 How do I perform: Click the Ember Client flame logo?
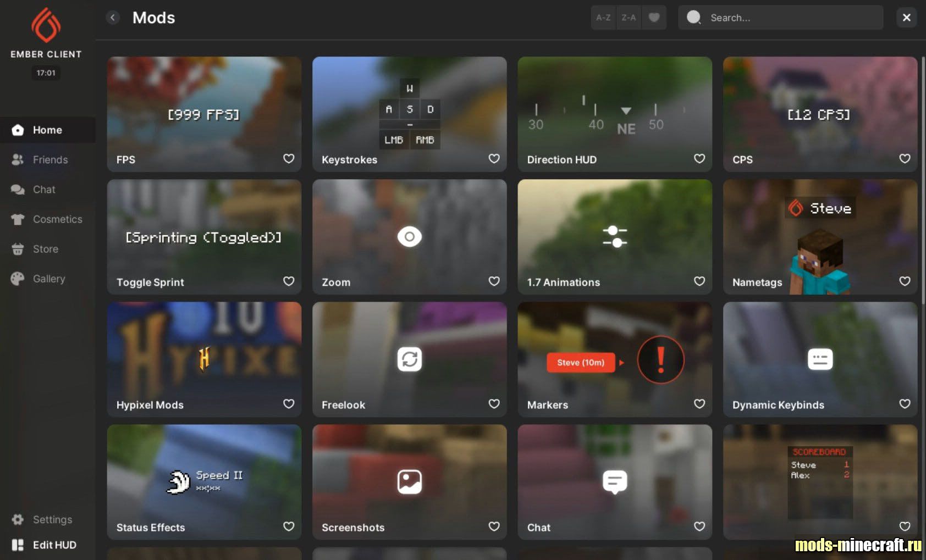point(46,25)
